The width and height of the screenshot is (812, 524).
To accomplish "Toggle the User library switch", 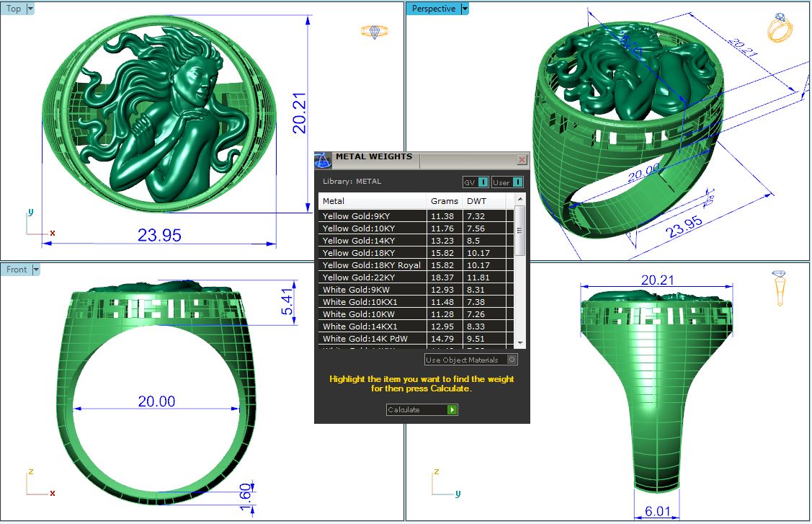I will (x=517, y=182).
